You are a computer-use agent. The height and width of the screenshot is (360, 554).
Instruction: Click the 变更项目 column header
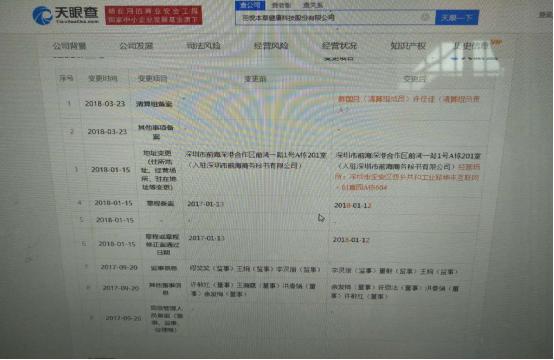[x=153, y=78]
